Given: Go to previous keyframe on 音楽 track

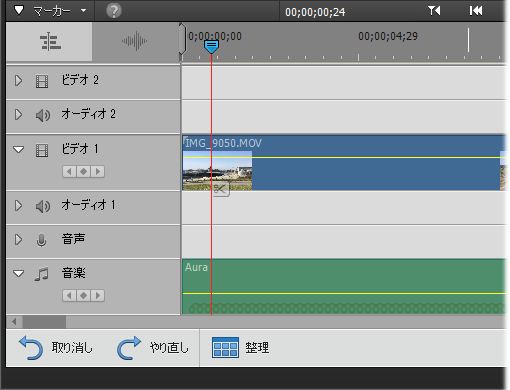Looking at the screenshot, I should click(x=69, y=296).
